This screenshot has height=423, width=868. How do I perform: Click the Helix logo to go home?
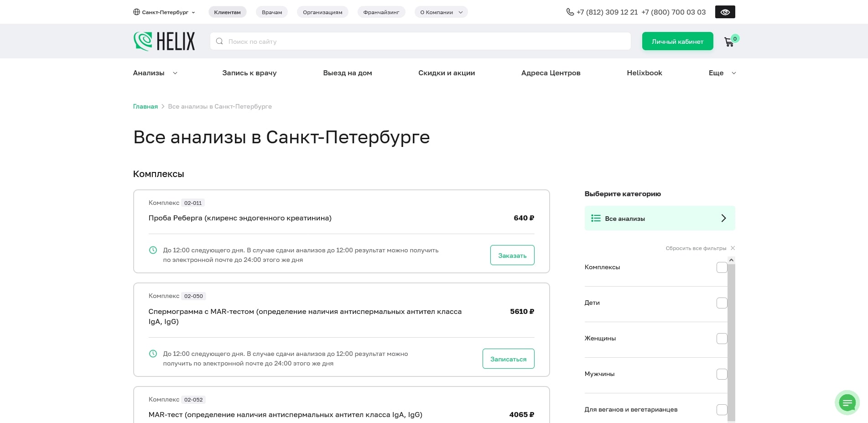(x=164, y=41)
